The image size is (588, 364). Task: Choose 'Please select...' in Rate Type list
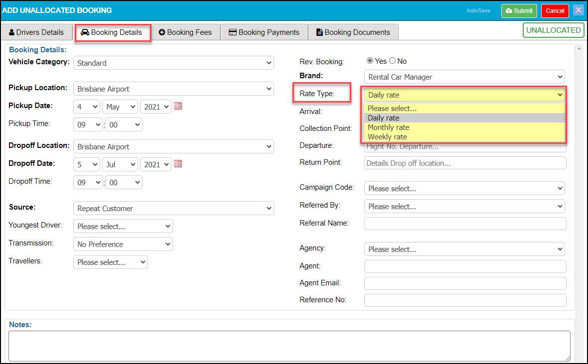tap(464, 109)
